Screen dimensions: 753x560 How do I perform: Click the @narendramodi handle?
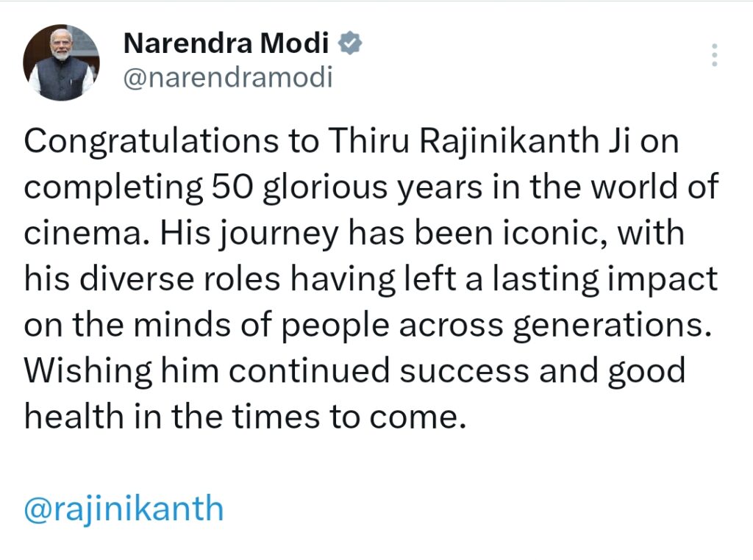coord(228,77)
